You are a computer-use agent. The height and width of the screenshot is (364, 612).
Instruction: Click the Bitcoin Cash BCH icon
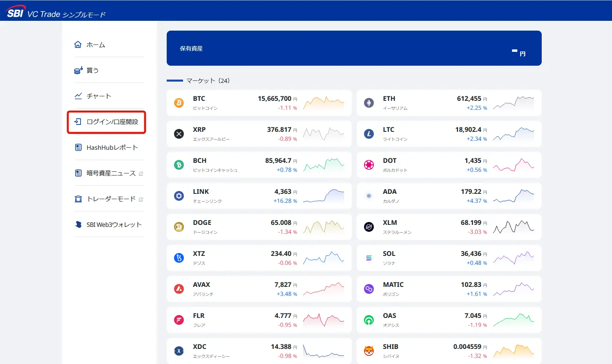[179, 165]
